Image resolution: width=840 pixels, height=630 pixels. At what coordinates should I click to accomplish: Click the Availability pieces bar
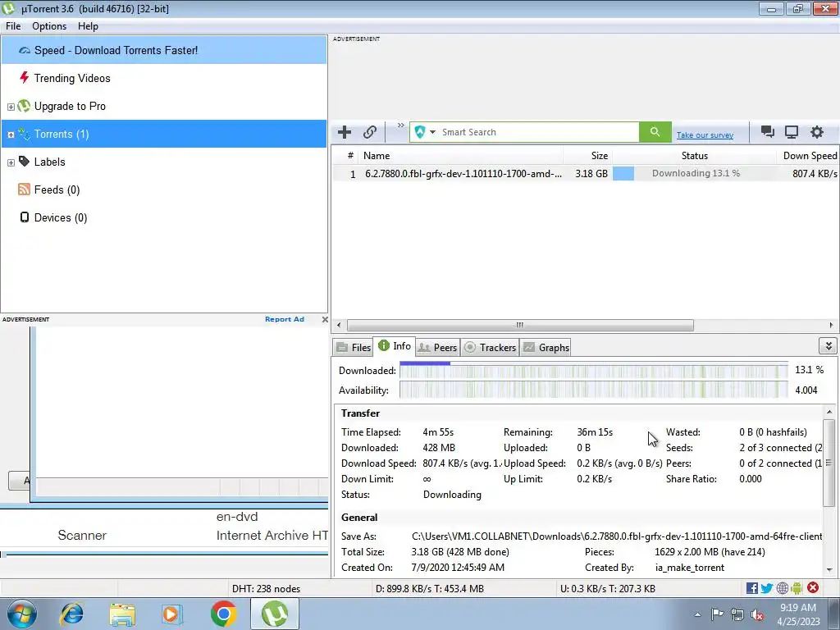coord(594,390)
